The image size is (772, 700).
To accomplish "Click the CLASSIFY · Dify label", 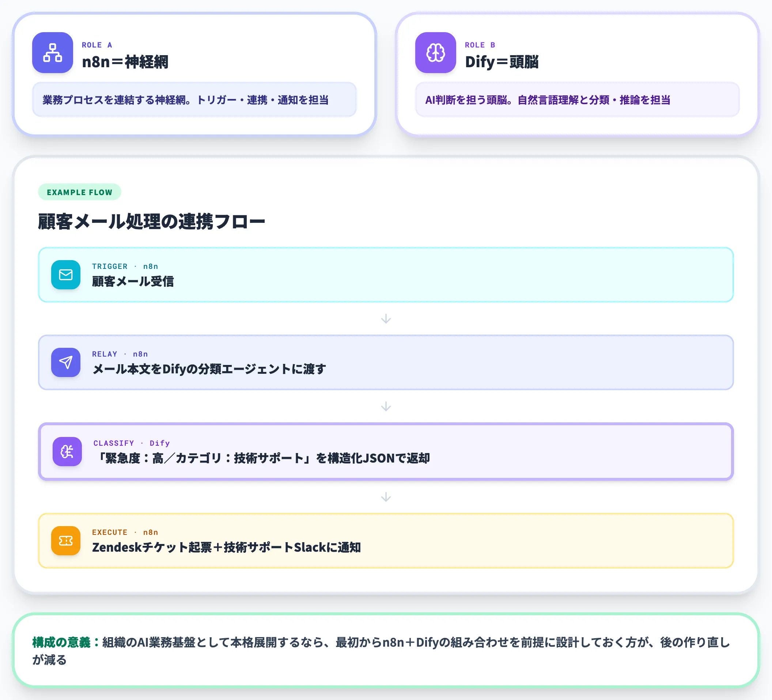I will coord(132,443).
